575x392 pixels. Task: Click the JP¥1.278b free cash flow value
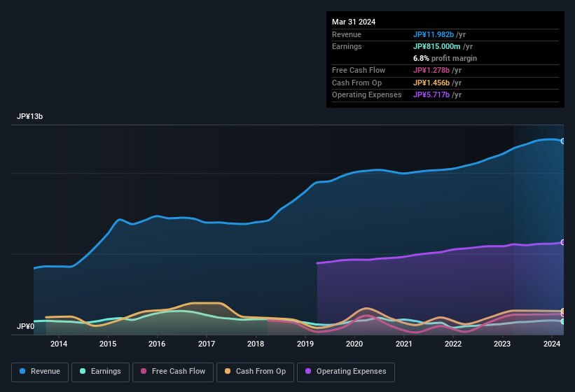pos(431,70)
